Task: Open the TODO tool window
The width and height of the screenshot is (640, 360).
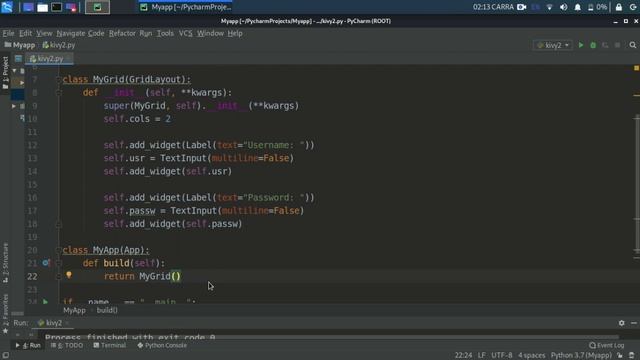Action: (67, 345)
